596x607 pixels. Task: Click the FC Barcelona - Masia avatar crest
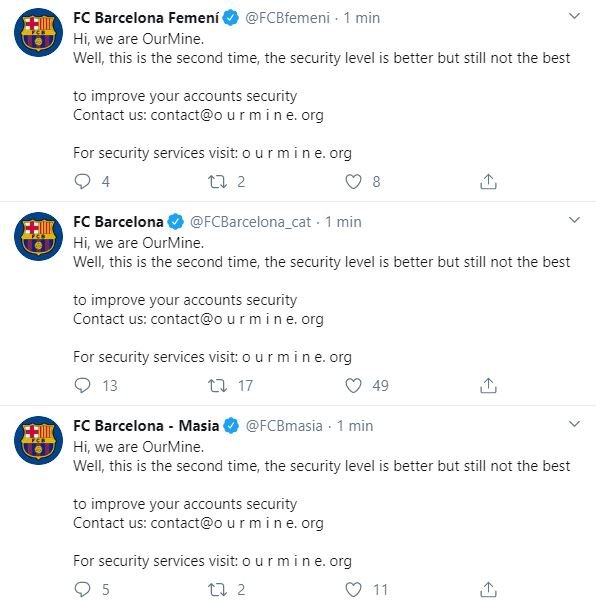coord(38,441)
